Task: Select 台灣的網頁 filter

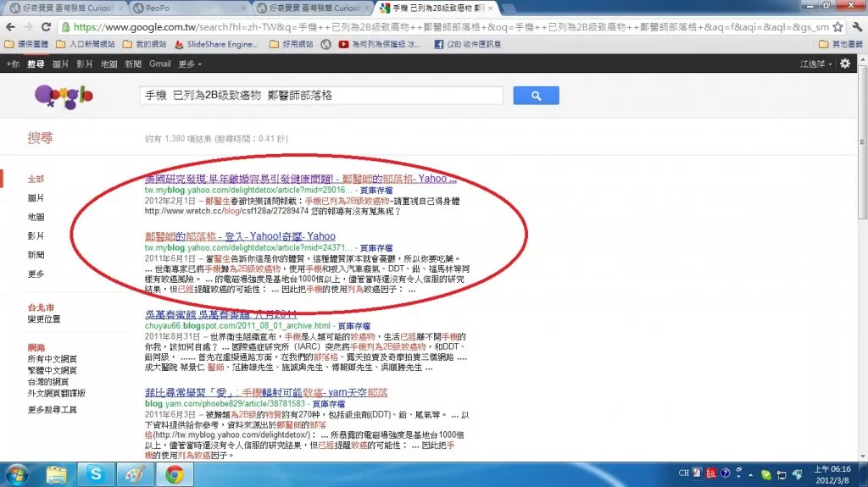Action: pyautogui.click(x=48, y=382)
